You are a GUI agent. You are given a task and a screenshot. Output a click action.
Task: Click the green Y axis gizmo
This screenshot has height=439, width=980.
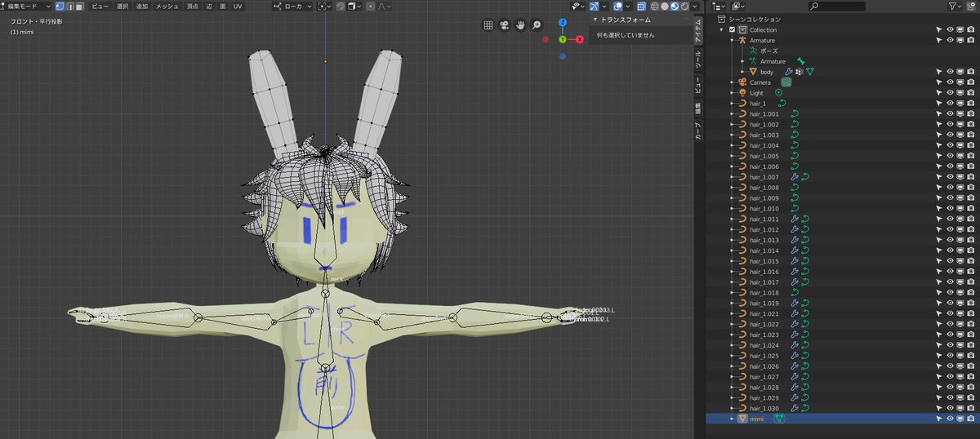pyautogui.click(x=563, y=39)
